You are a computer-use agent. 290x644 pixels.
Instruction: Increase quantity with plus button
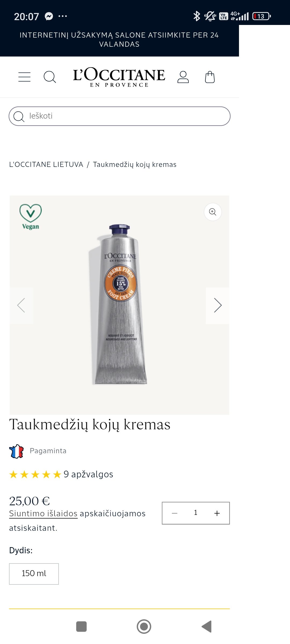pos(217,513)
